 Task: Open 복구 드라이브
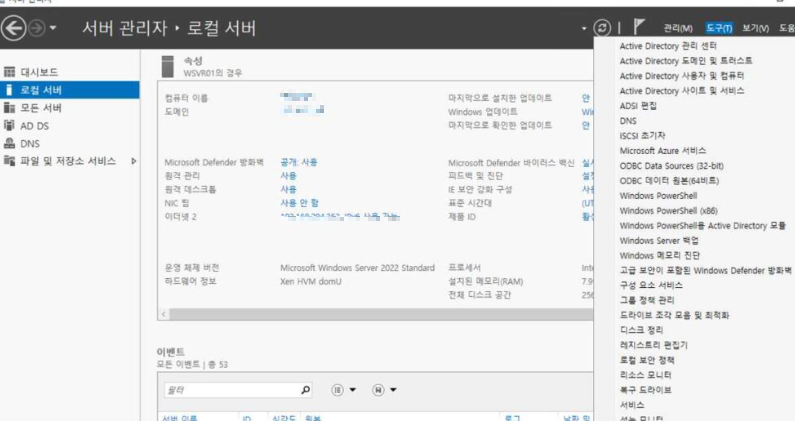645,390
